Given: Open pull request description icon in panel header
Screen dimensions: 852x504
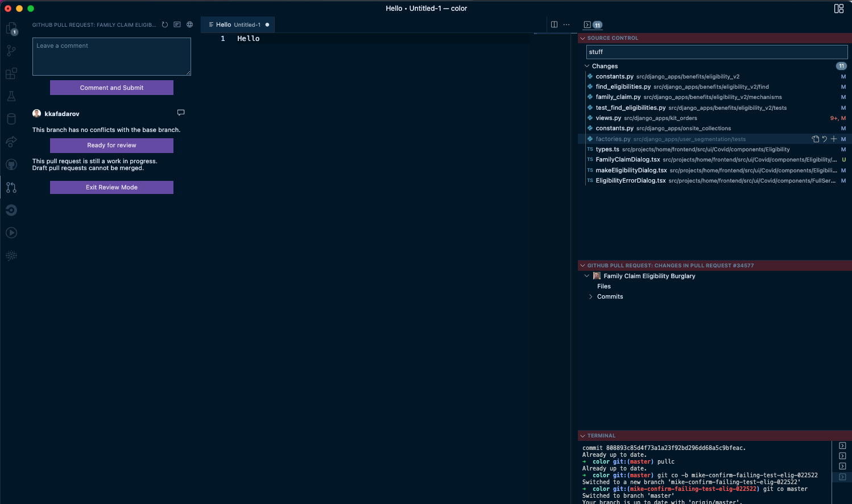Looking at the screenshot, I should coord(177,24).
